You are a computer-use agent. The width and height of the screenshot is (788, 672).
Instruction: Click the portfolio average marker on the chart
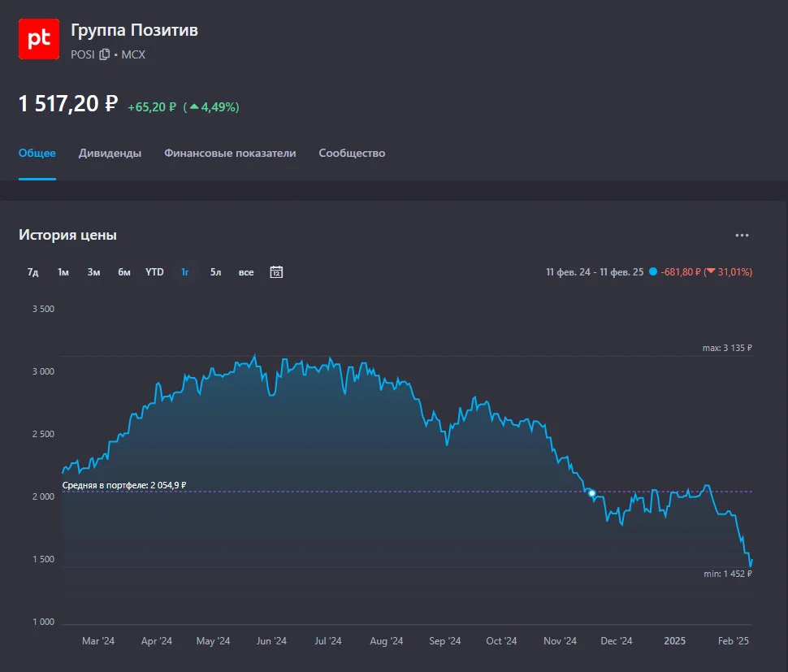[x=592, y=493]
